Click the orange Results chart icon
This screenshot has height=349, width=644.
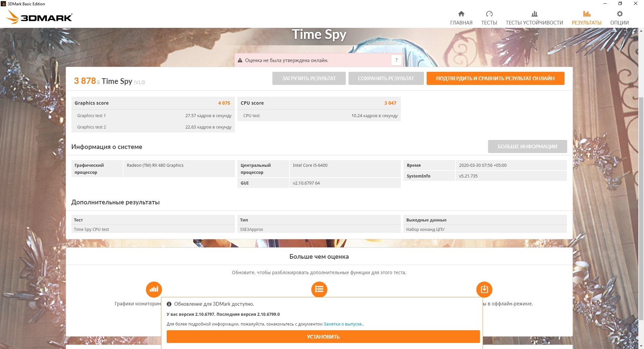pos(587,14)
